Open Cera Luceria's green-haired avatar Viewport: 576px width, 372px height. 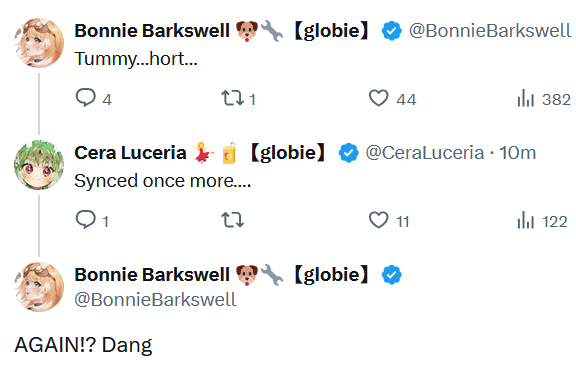(39, 165)
